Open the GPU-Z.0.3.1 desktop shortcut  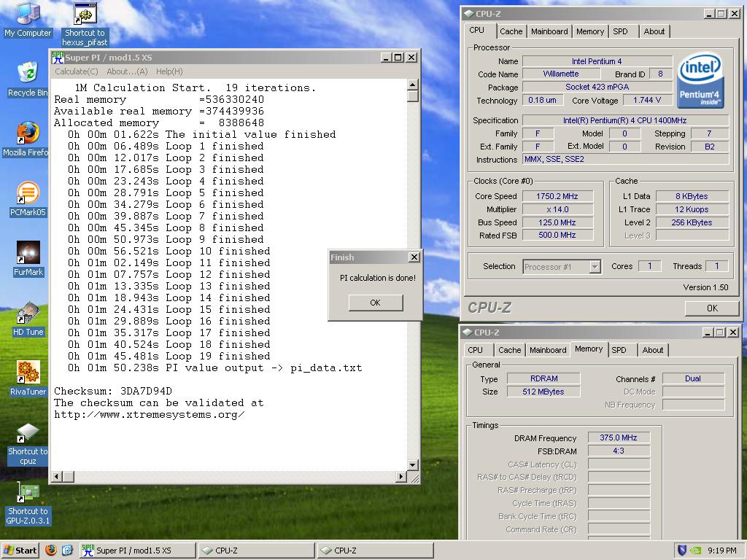click(x=28, y=503)
